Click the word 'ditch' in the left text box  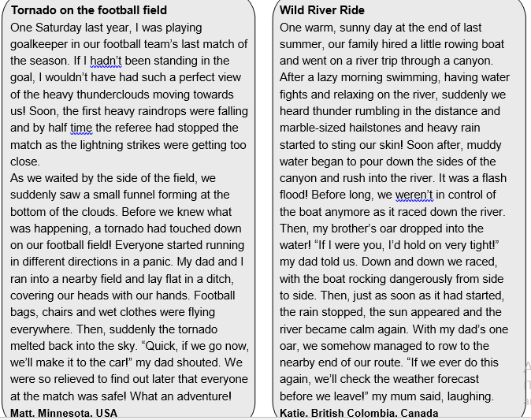coord(220,279)
